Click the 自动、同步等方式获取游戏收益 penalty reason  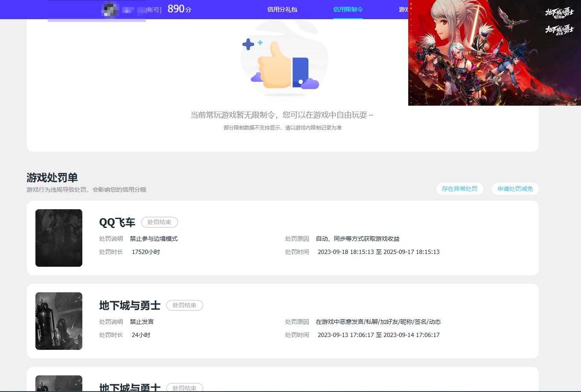click(357, 239)
